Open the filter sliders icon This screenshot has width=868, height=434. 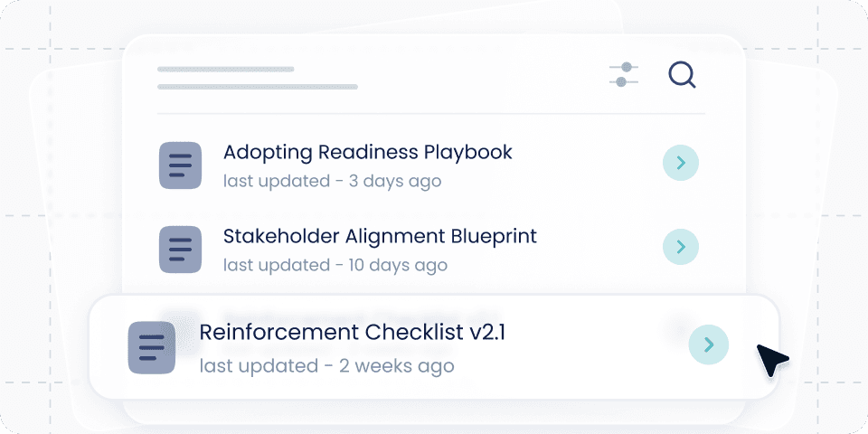point(624,75)
